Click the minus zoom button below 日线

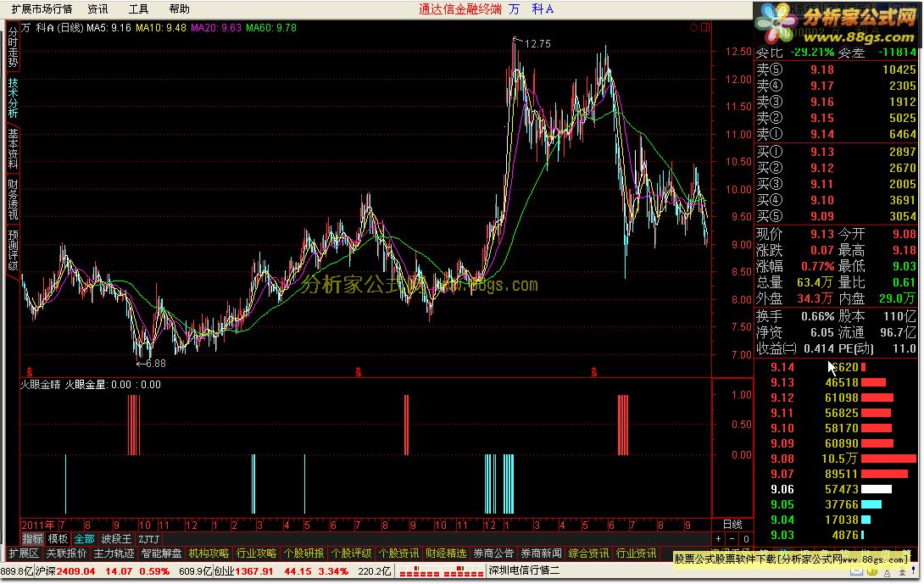click(732, 538)
